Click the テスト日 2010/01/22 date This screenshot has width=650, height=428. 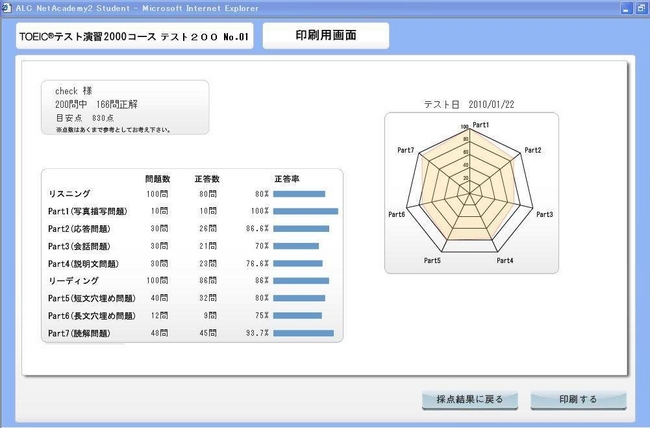(x=469, y=105)
